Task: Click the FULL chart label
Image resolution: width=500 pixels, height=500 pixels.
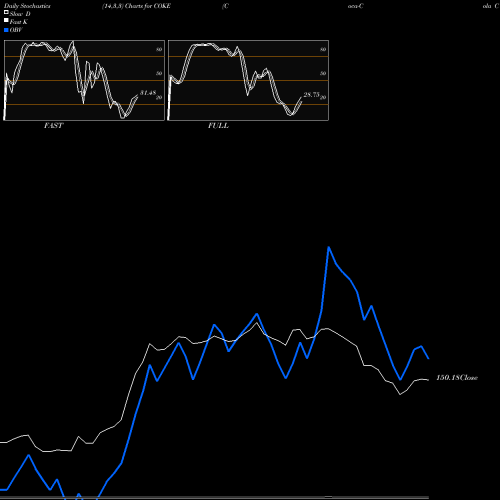Action: (218, 126)
